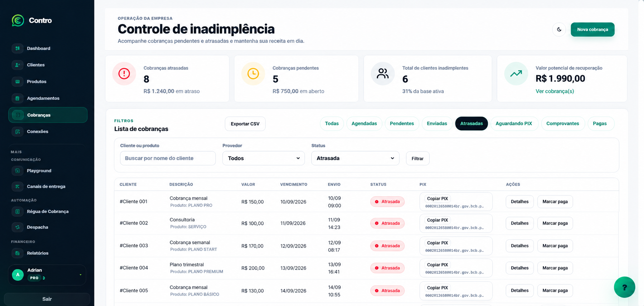
Task: Copy PIX code for #Cliente 001
Action: point(437,199)
